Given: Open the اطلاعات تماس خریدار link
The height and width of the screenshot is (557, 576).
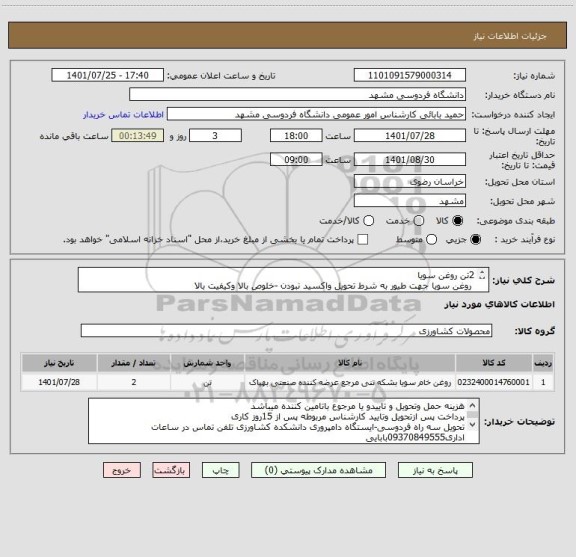Looking at the screenshot, I should (x=123, y=115).
